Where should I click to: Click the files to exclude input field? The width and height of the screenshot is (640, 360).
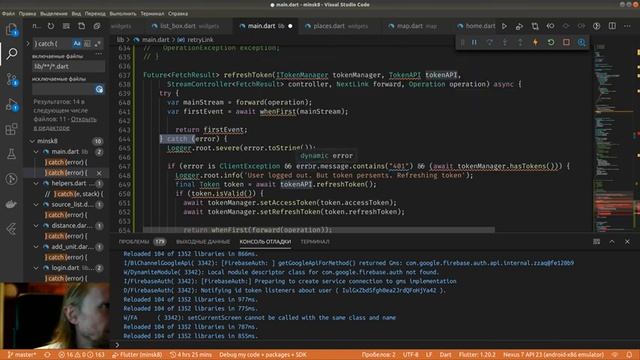pyautogui.click(x=63, y=89)
